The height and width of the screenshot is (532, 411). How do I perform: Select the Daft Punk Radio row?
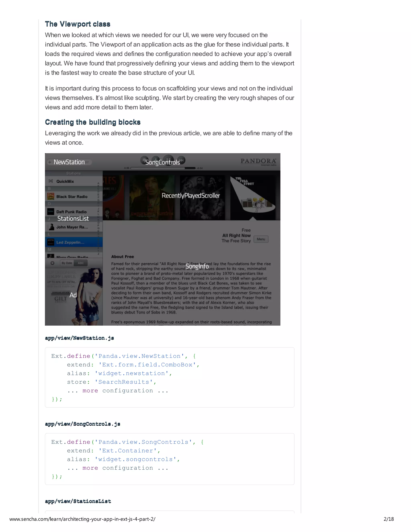tap(74, 211)
